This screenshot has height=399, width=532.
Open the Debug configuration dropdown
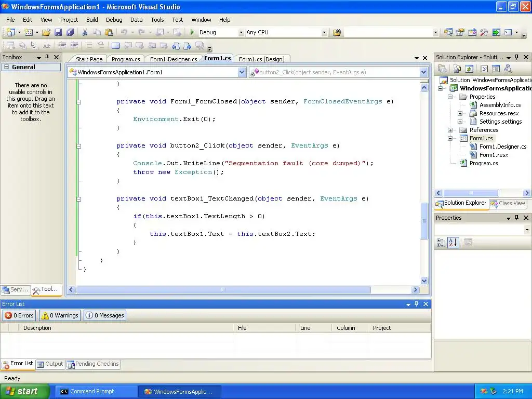[x=241, y=33]
